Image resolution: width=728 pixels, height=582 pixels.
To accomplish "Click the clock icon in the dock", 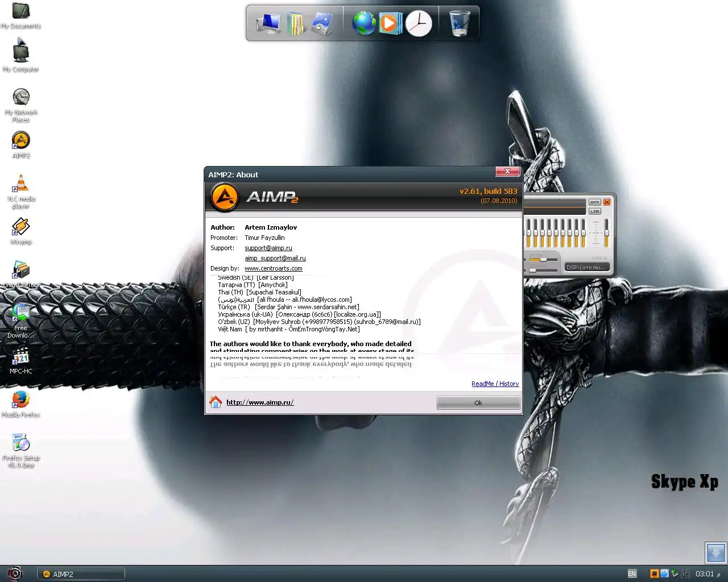I will 419,23.
